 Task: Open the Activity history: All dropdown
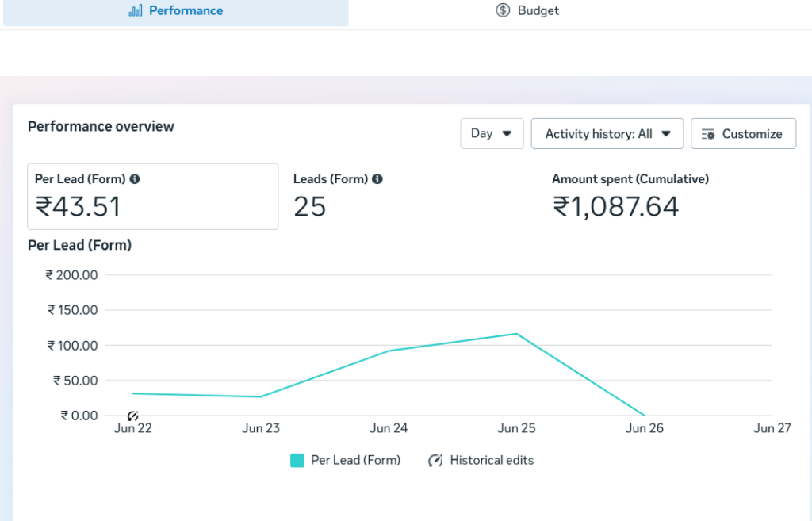point(607,133)
